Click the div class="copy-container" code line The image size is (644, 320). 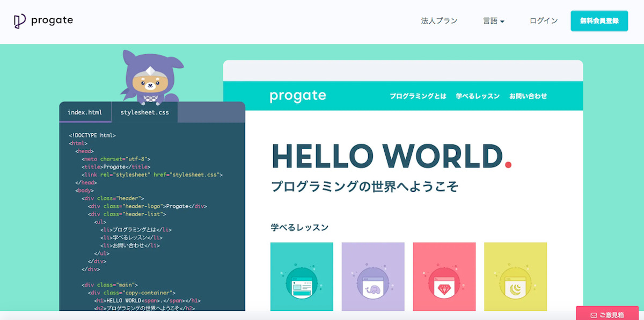(x=132, y=293)
